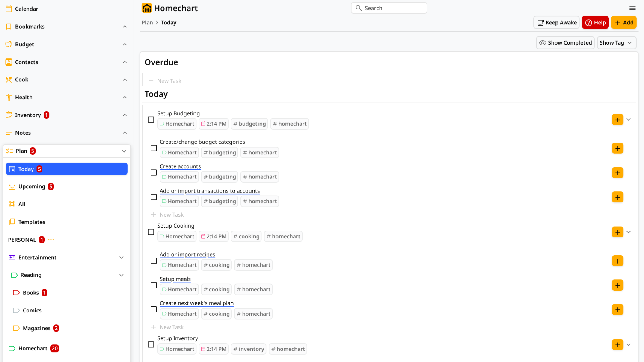
Task: Click the All tasks dotted-square icon
Action: (x=12, y=204)
